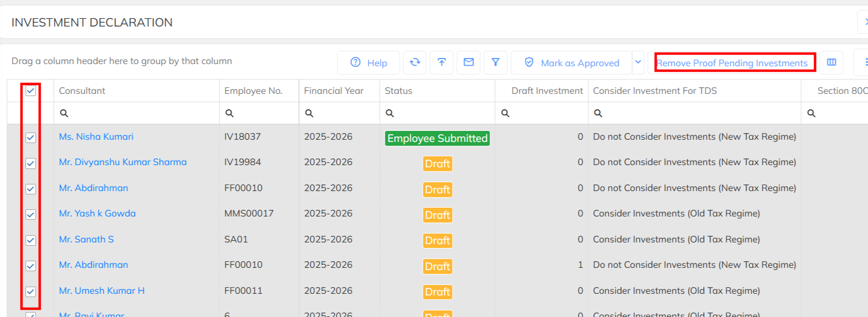Click the funnel filter icon
The height and width of the screenshot is (317, 868).
[496, 62]
